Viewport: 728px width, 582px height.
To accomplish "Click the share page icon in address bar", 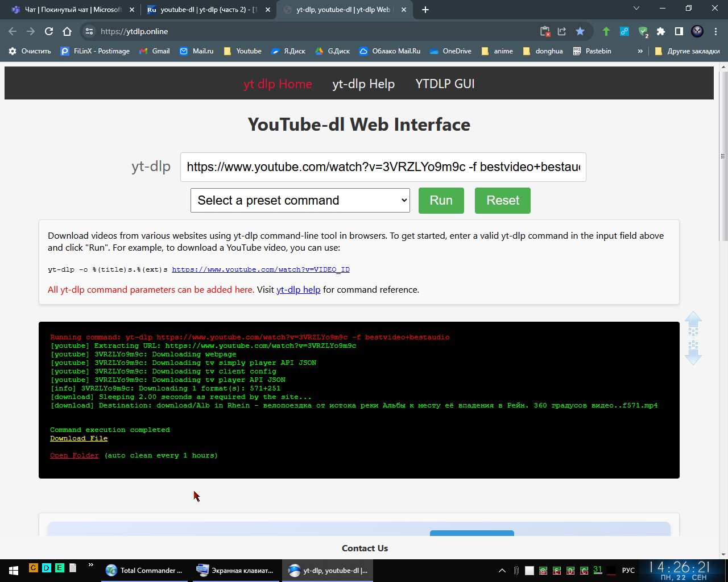I will 562,31.
